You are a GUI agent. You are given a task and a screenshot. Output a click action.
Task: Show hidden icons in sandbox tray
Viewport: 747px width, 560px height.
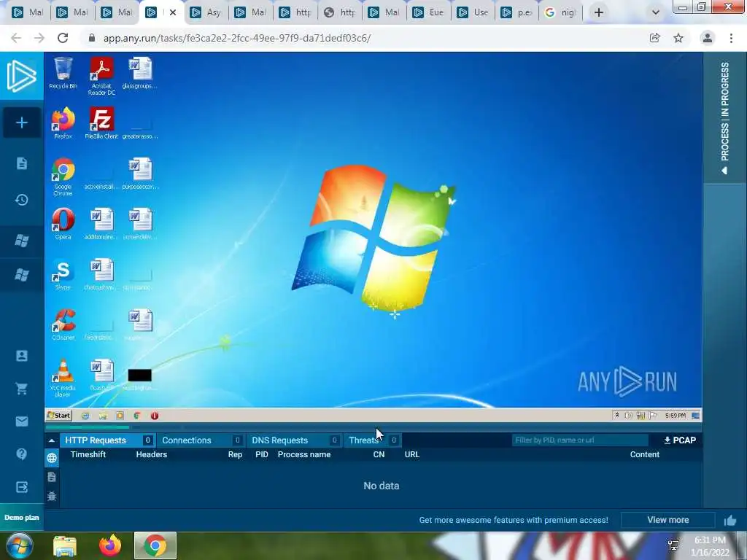click(x=617, y=415)
